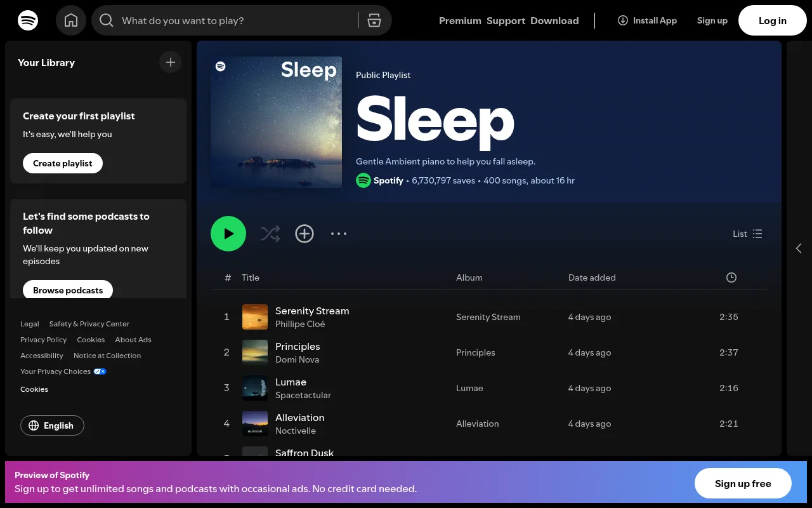Click the duration clock column header
Image resolution: width=812 pixels, height=508 pixels.
[x=731, y=277]
